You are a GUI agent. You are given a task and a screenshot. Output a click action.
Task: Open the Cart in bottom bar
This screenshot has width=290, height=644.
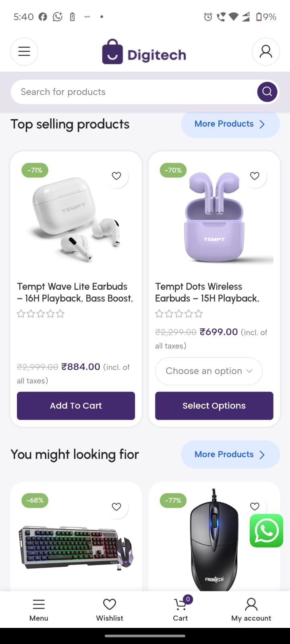(181, 609)
